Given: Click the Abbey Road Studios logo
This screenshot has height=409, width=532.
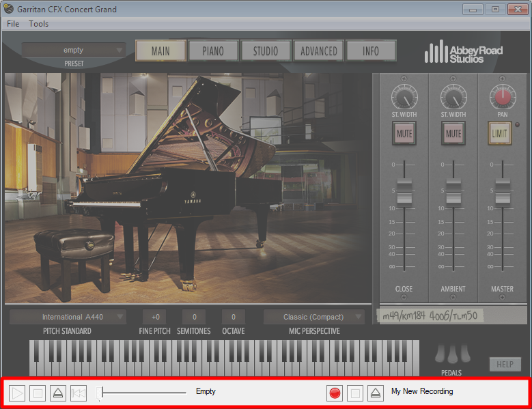Looking at the screenshot, I should [464, 53].
